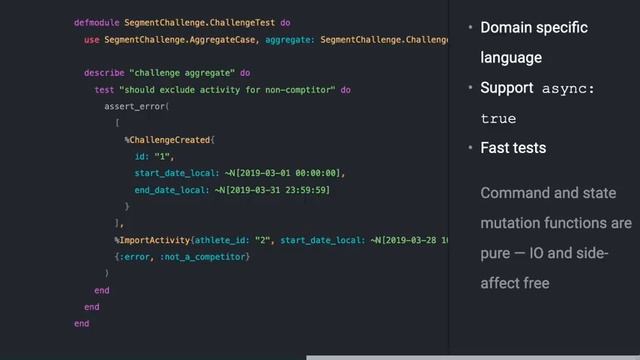The image size is (640, 360).
Task: Click the 'defmodule' keyword in the first code line
Action: 97,23
